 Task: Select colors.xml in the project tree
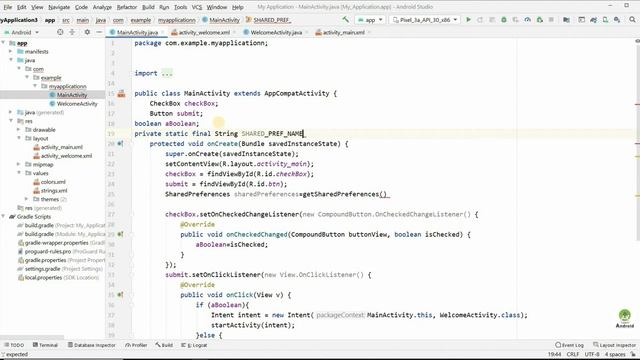point(49,182)
